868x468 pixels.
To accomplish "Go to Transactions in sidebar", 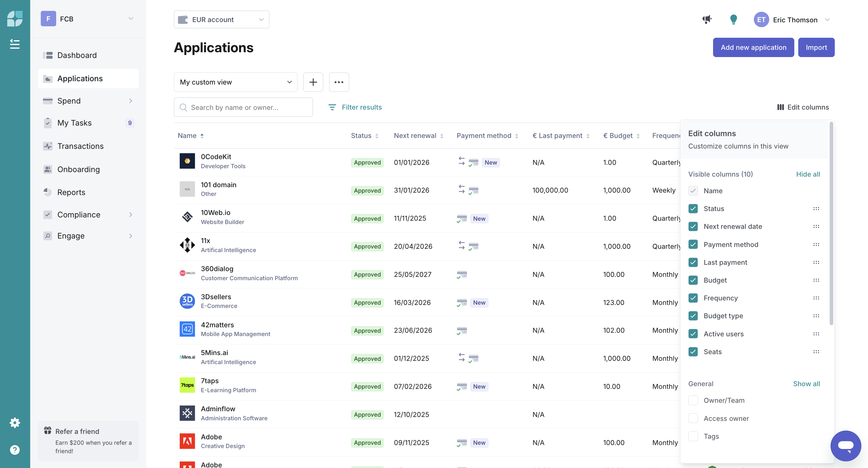I will click(x=80, y=146).
